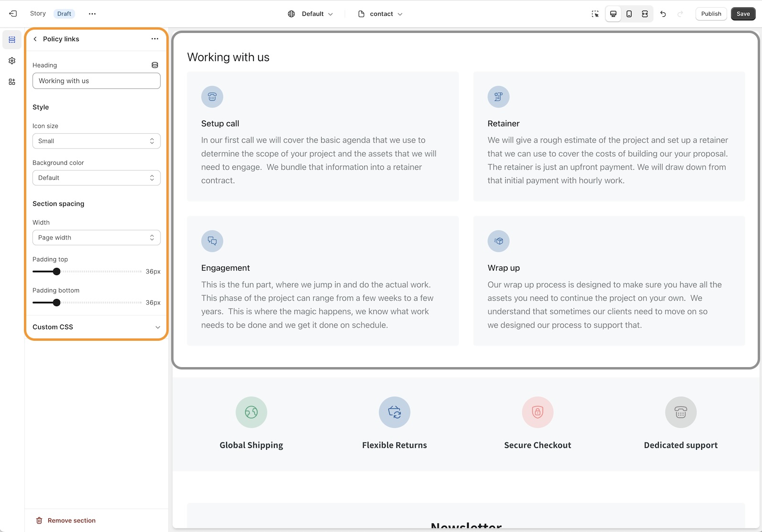This screenshot has width=762, height=532.
Task: Open theme settings gear icon
Action: point(12,61)
